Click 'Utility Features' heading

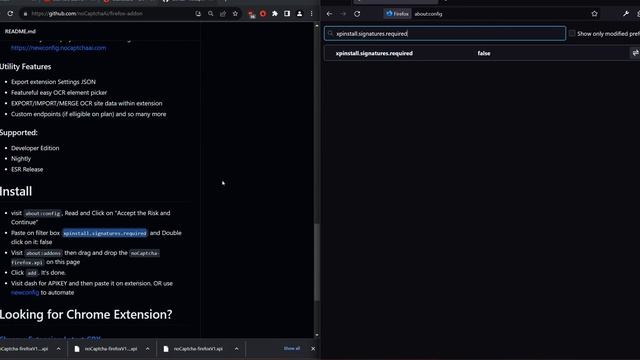click(x=25, y=67)
